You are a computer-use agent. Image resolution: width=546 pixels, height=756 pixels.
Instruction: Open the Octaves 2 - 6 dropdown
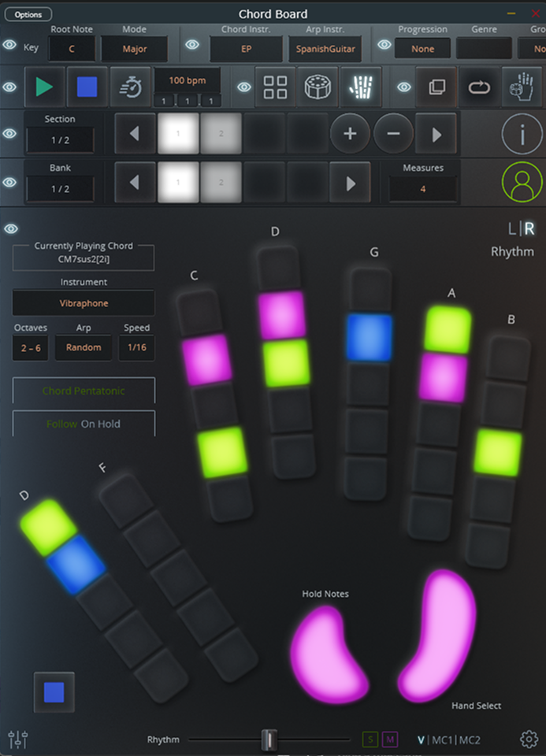(x=31, y=347)
